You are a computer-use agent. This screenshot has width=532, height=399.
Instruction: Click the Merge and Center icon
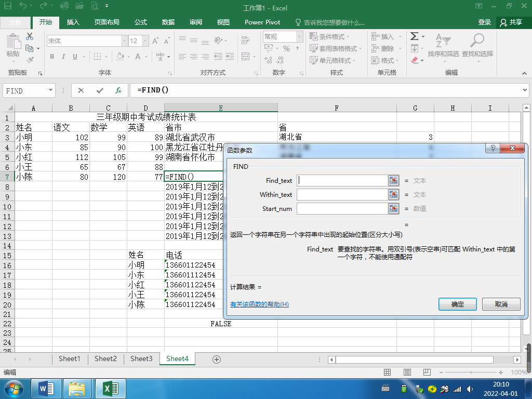pyautogui.click(x=246, y=56)
